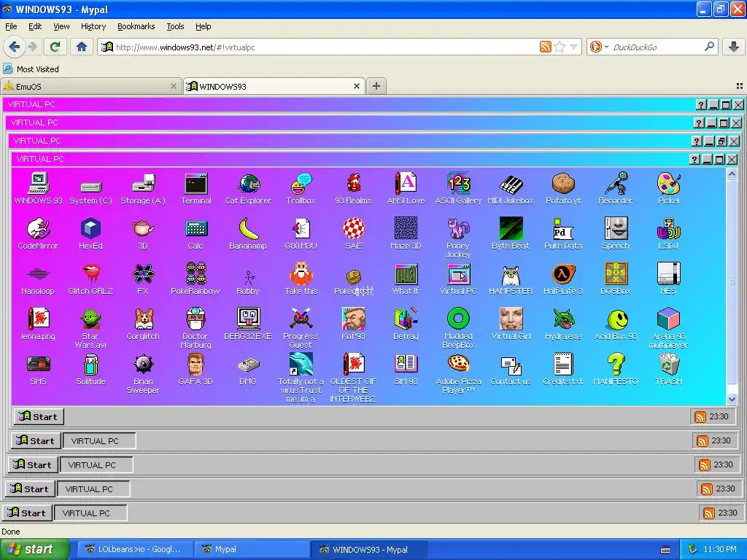Open Potato.yt icon

[x=563, y=189]
